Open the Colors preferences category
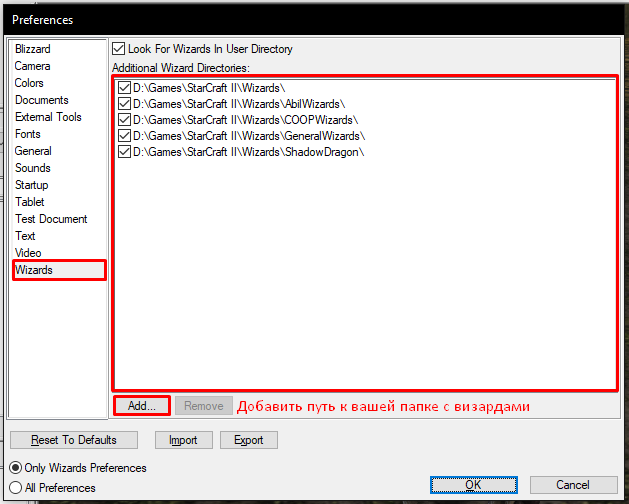 tap(29, 83)
